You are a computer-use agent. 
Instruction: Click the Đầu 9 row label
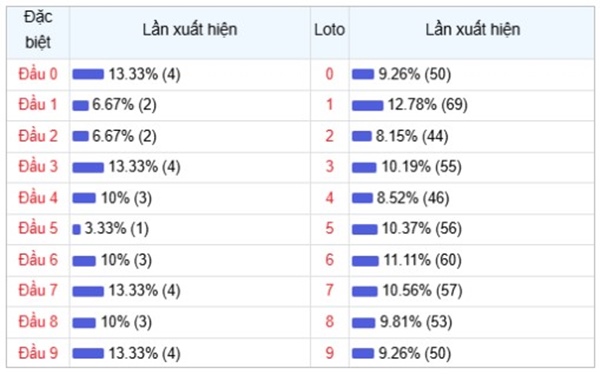point(38,353)
